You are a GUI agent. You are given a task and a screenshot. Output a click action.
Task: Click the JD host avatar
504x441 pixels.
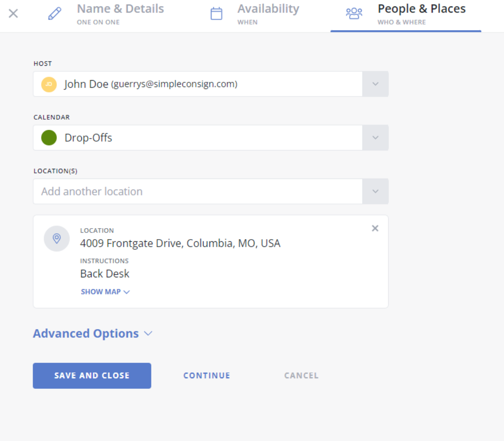click(49, 84)
